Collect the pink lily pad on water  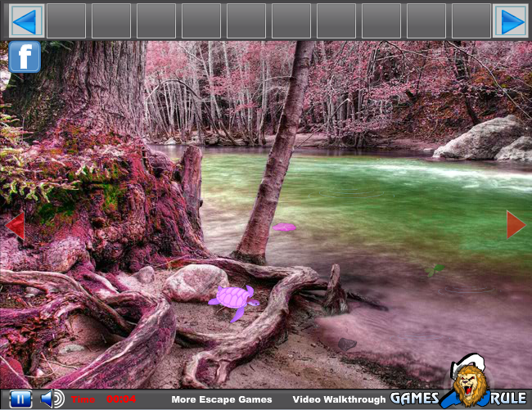pos(284,228)
